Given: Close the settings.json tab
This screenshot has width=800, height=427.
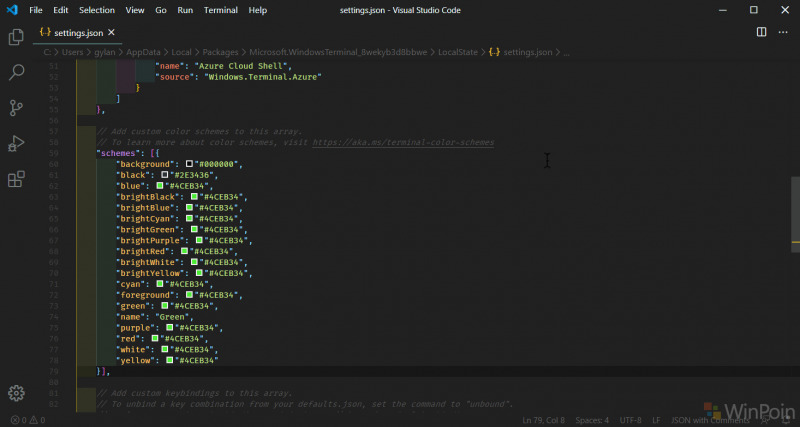Looking at the screenshot, I should click(111, 33).
